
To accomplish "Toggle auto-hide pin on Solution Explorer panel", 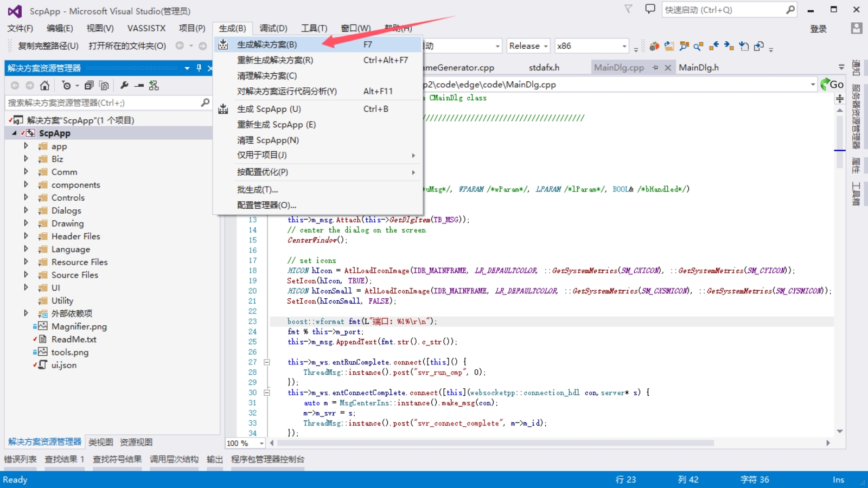I will (199, 68).
